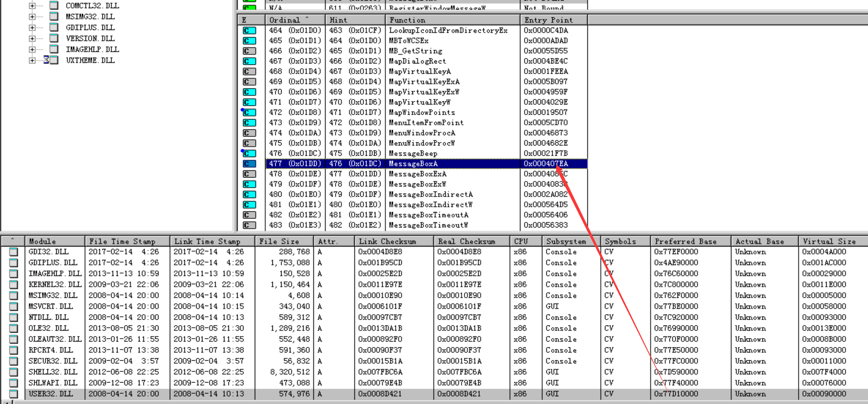Sort exports by Ordinal column header
868x404 pixels.
click(295, 20)
